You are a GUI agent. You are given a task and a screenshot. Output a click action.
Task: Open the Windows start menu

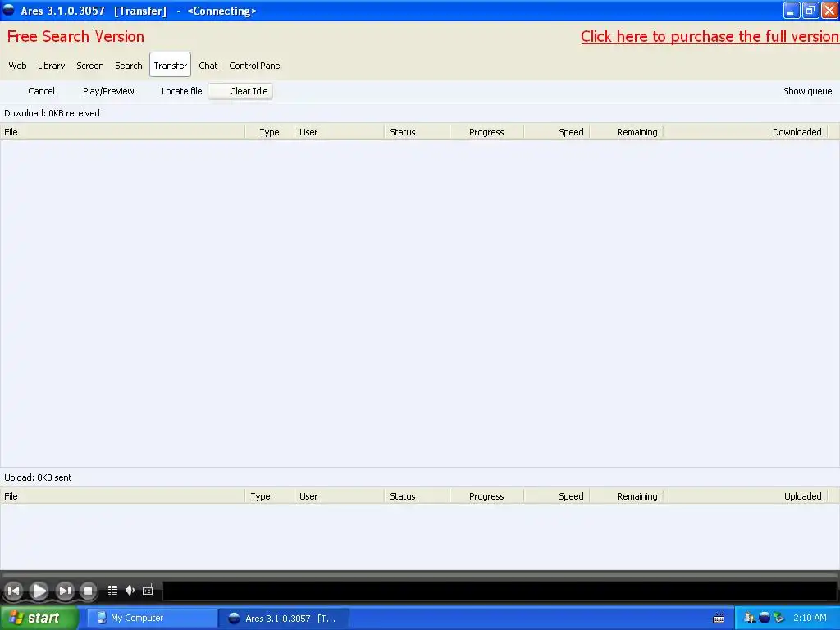(x=39, y=618)
